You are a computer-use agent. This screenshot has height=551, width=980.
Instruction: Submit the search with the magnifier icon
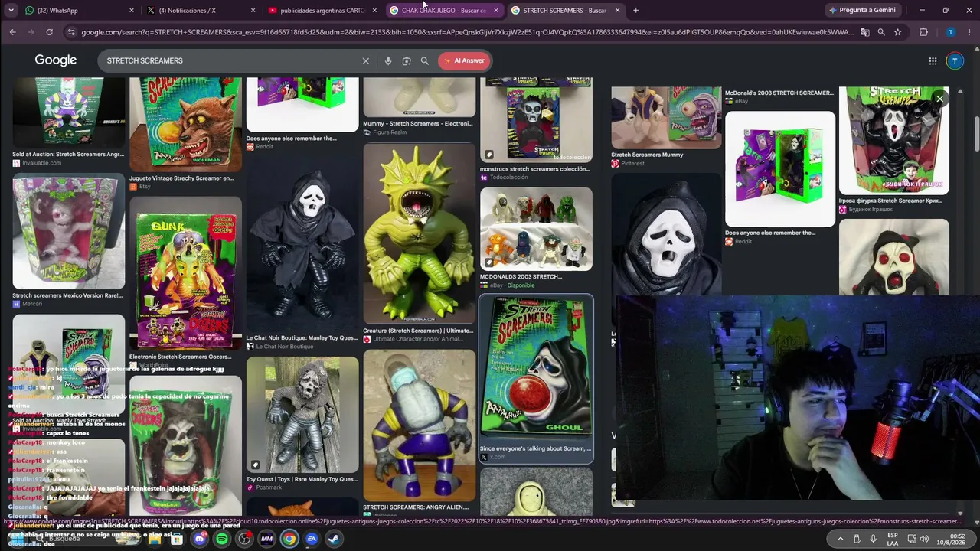[x=425, y=60]
